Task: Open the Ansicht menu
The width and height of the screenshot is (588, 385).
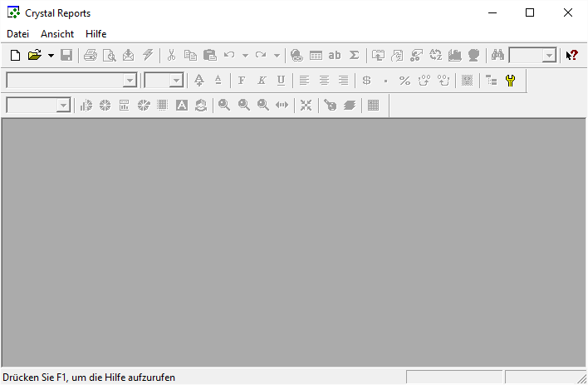Action: [57, 34]
